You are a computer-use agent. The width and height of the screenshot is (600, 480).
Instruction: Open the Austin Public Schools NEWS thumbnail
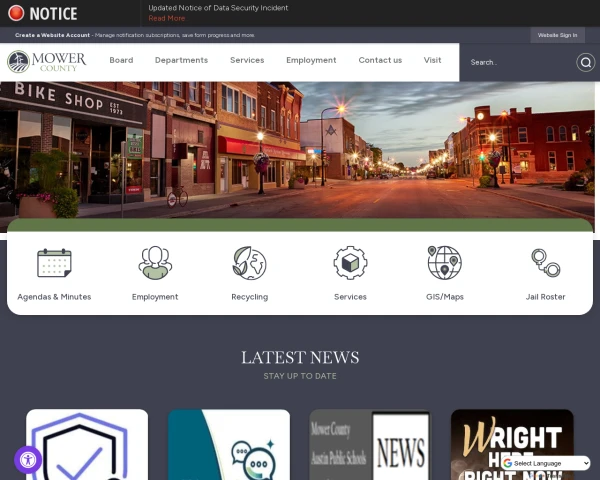pyautogui.click(x=370, y=444)
